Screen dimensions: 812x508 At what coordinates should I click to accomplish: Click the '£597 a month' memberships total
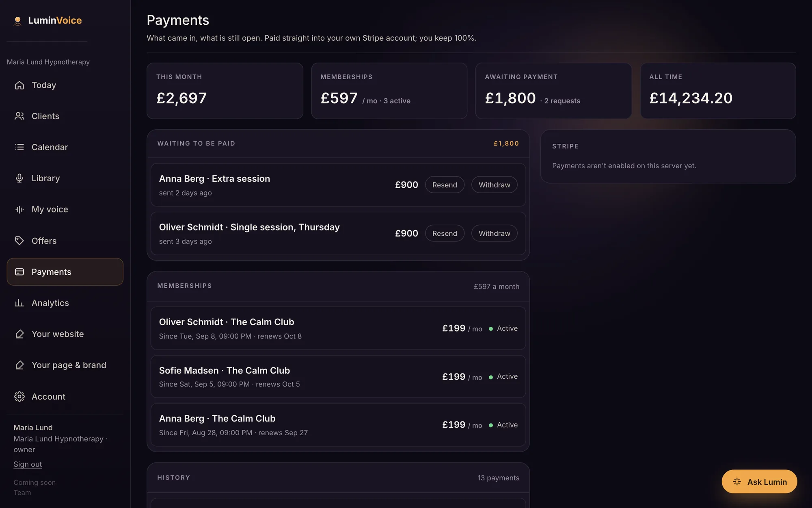(x=497, y=287)
